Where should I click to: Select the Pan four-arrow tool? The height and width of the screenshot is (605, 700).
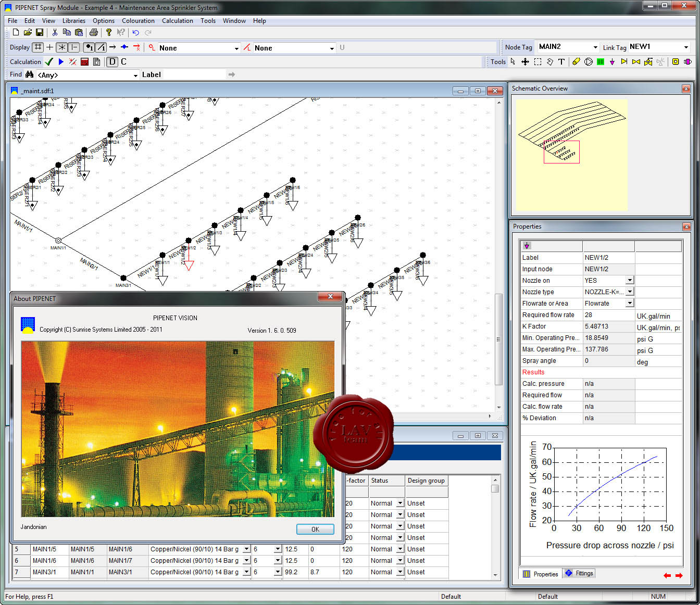[x=525, y=61]
